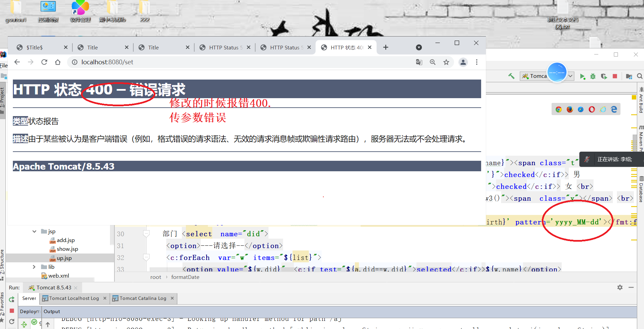Hide the Run panel with the minus
Image resolution: width=644 pixels, height=329 pixels.
pyautogui.click(x=631, y=287)
